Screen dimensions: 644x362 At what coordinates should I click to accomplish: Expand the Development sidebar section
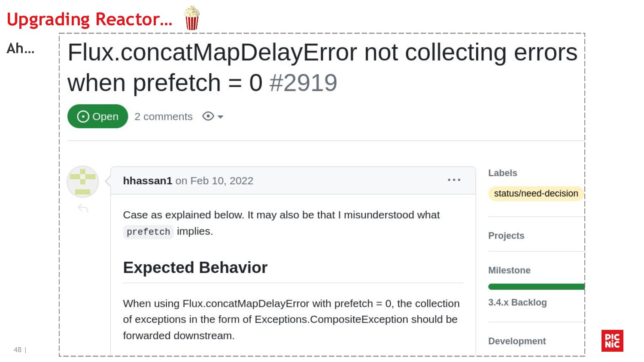(517, 341)
